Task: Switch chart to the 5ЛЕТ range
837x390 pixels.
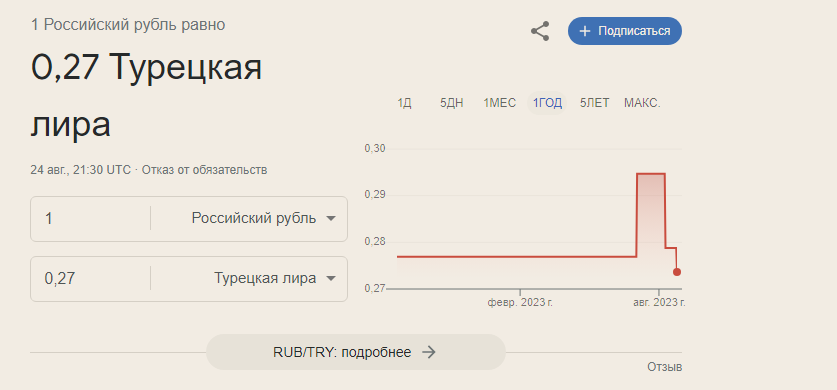Action: [595, 104]
